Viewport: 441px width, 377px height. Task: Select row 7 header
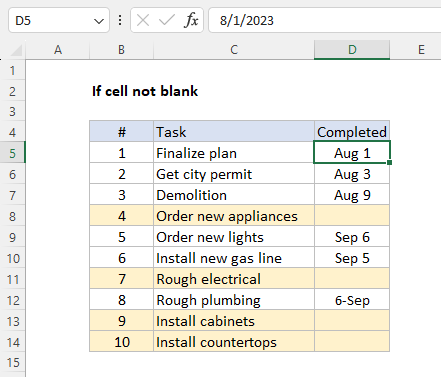coord(13,195)
